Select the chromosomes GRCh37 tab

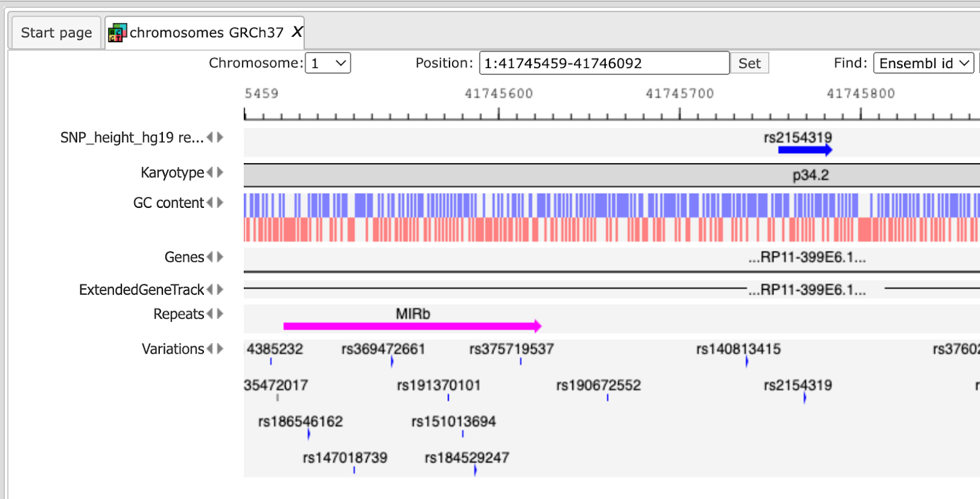(205, 32)
